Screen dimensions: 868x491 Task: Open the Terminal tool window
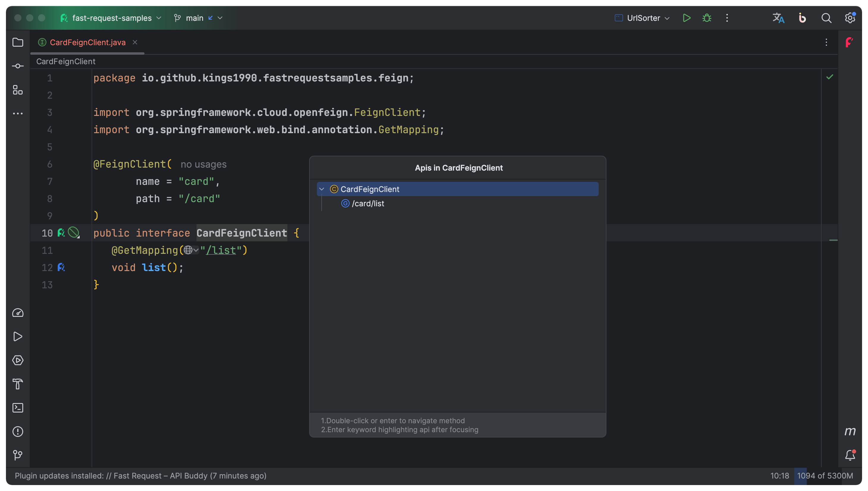[x=18, y=408]
